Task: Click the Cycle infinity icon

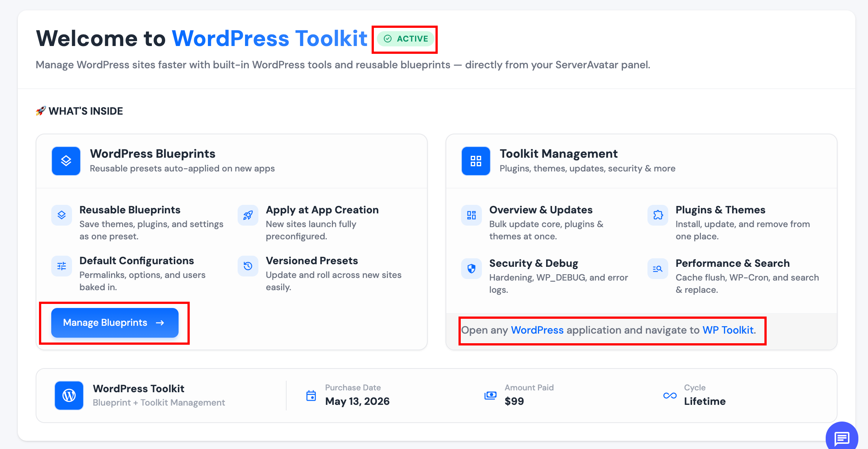Action: 670,396
